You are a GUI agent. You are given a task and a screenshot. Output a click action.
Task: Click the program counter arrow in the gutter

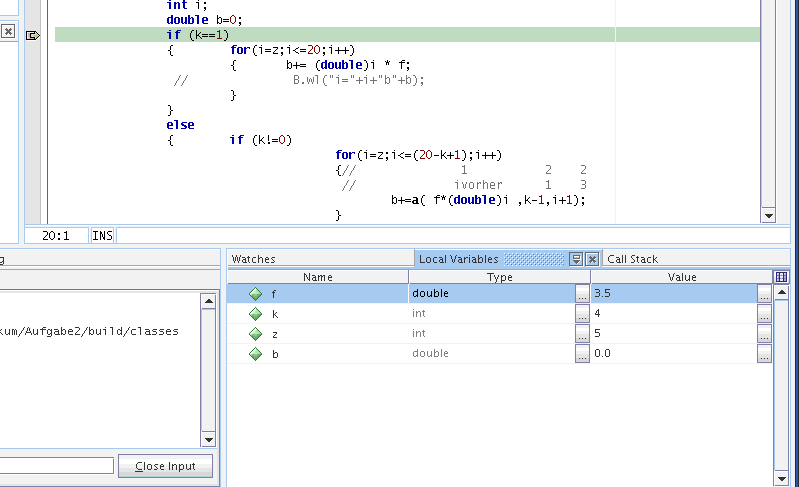coord(32,35)
